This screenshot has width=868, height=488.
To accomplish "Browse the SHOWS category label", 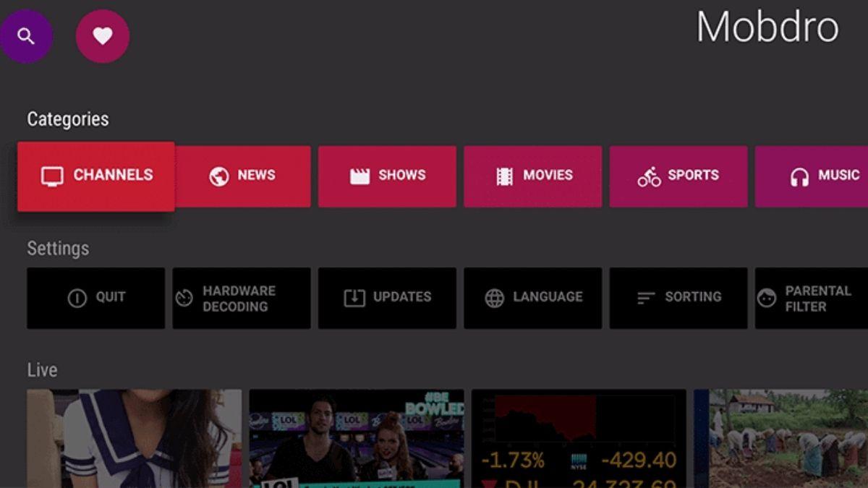I will pyautogui.click(x=402, y=175).
